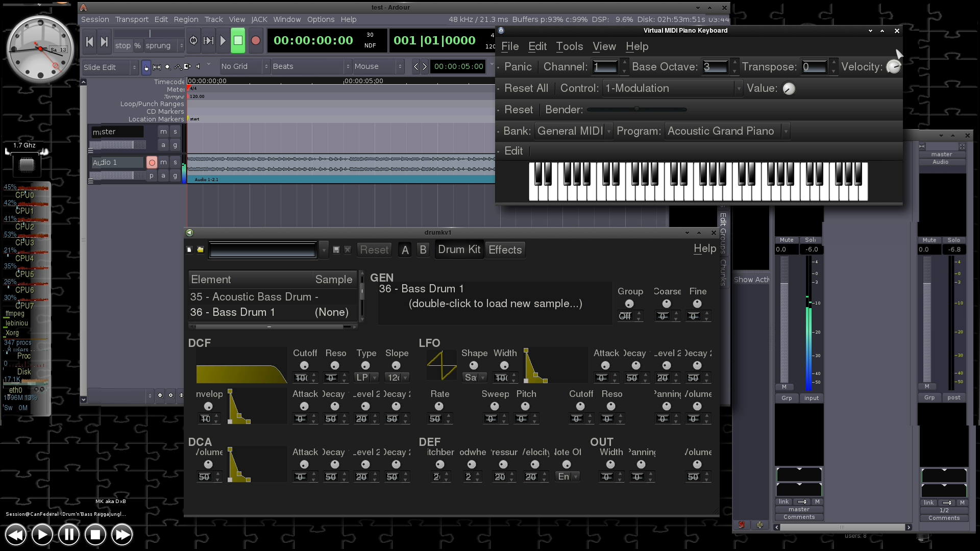Open the sprung shuttle mode dropdown
980x551 pixels.
[164, 45]
